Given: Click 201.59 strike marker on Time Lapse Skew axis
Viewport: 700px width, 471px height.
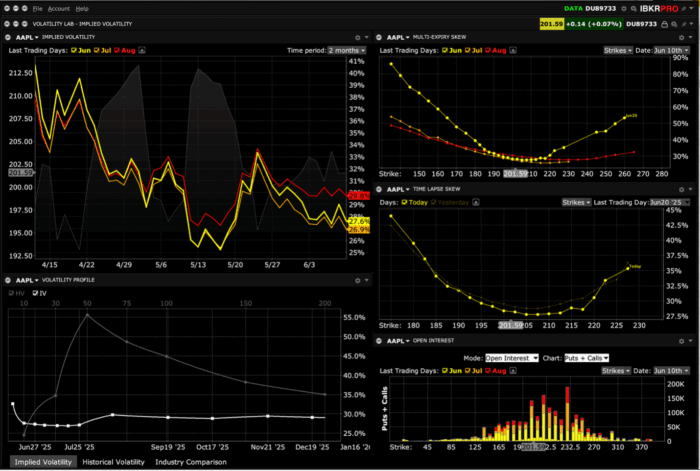Looking at the screenshot, I should coord(510,325).
